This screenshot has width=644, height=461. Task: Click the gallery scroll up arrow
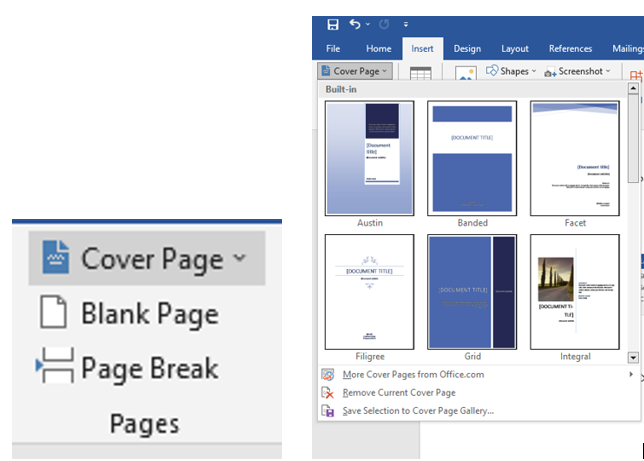(633, 88)
